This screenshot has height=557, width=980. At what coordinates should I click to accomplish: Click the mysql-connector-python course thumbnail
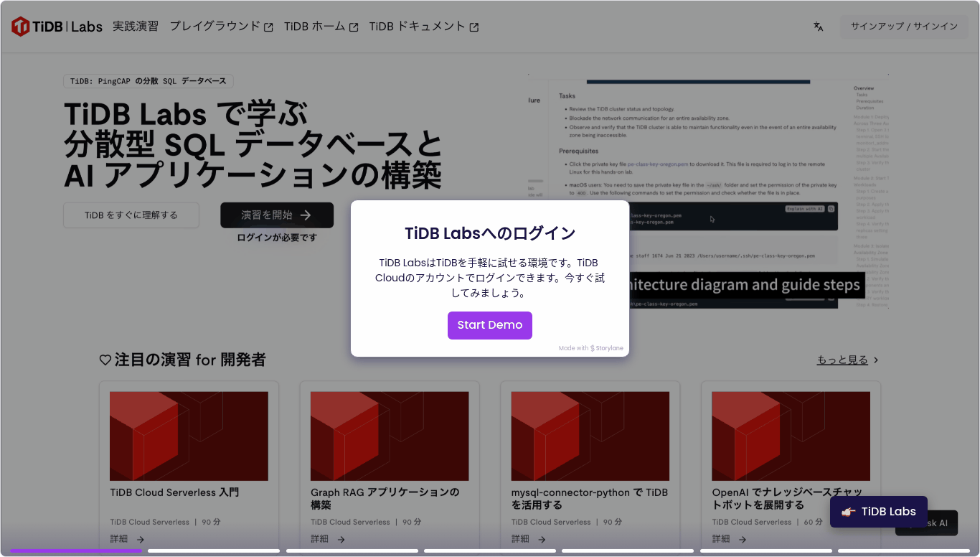[x=590, y=436]
